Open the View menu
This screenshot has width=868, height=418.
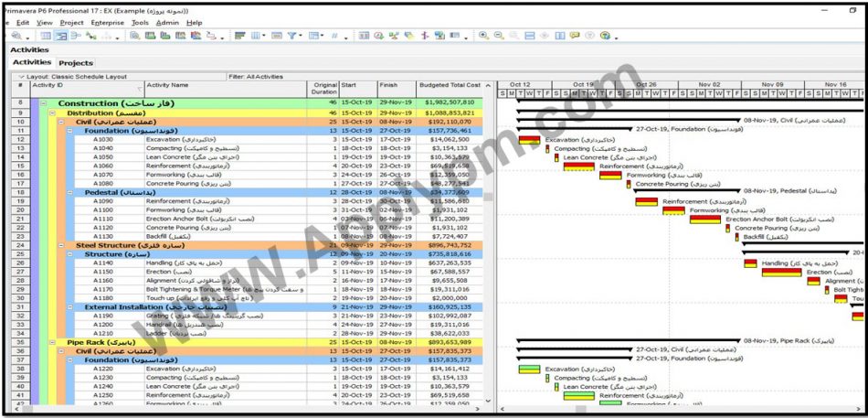[x=45, y=23]
